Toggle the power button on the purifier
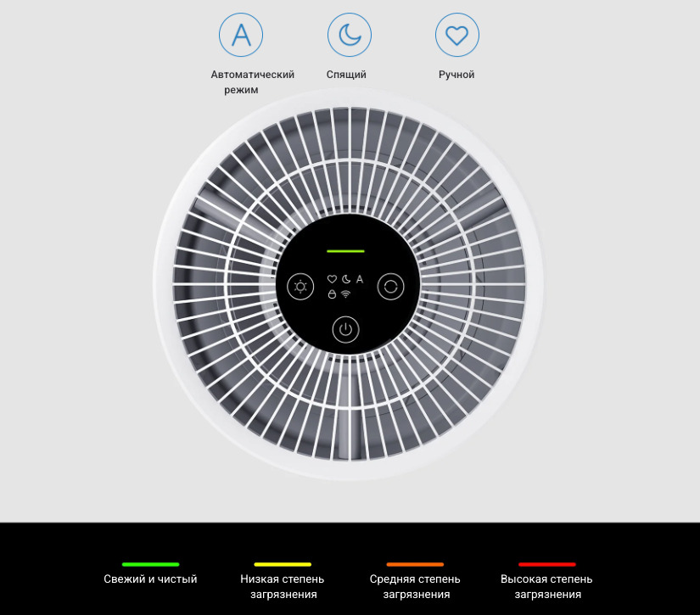This screenshot has height=615, width=700. point(345,329)
